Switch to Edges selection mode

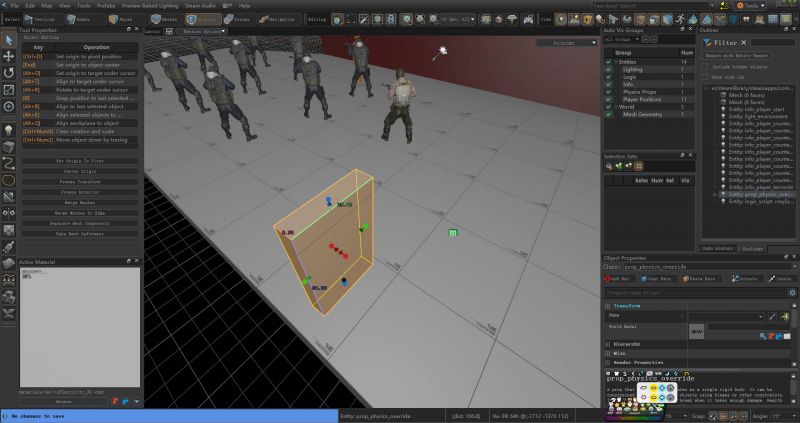(78, 19)
